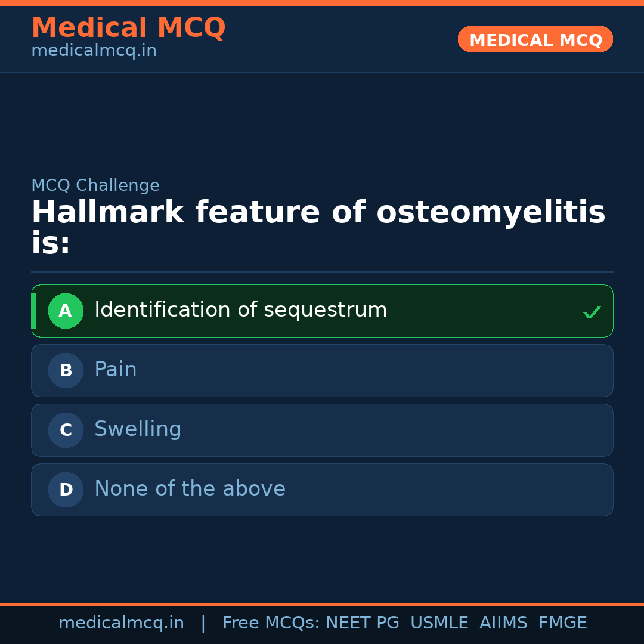This screenshot has height=644, width=644.
Task: Collapse the answered option A card
Action: [322, 311]
